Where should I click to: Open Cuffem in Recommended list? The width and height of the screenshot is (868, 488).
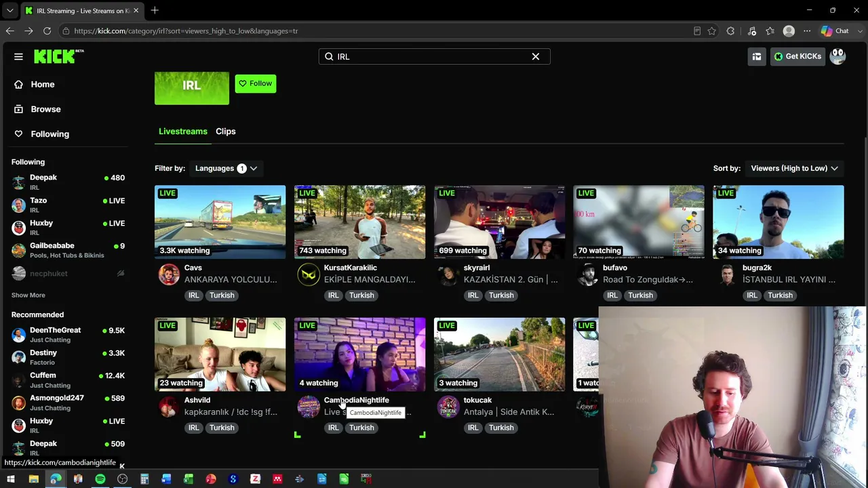pos(68,380)
